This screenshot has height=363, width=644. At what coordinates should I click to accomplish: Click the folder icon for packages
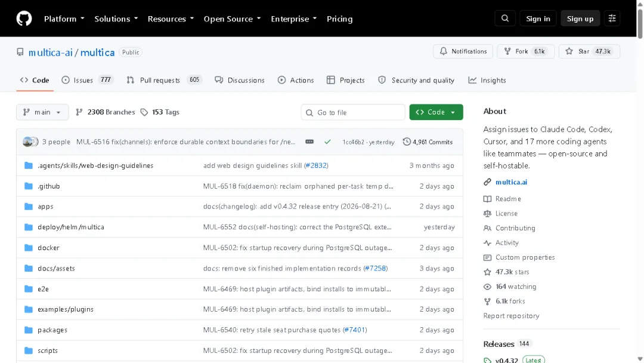tap(29, 330)
